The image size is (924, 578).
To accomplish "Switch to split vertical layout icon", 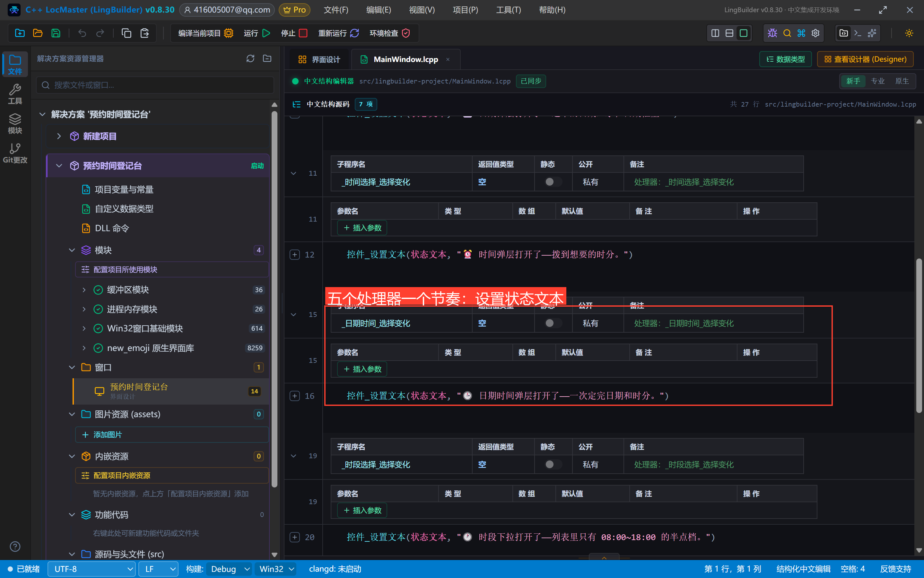I will 715,33.
